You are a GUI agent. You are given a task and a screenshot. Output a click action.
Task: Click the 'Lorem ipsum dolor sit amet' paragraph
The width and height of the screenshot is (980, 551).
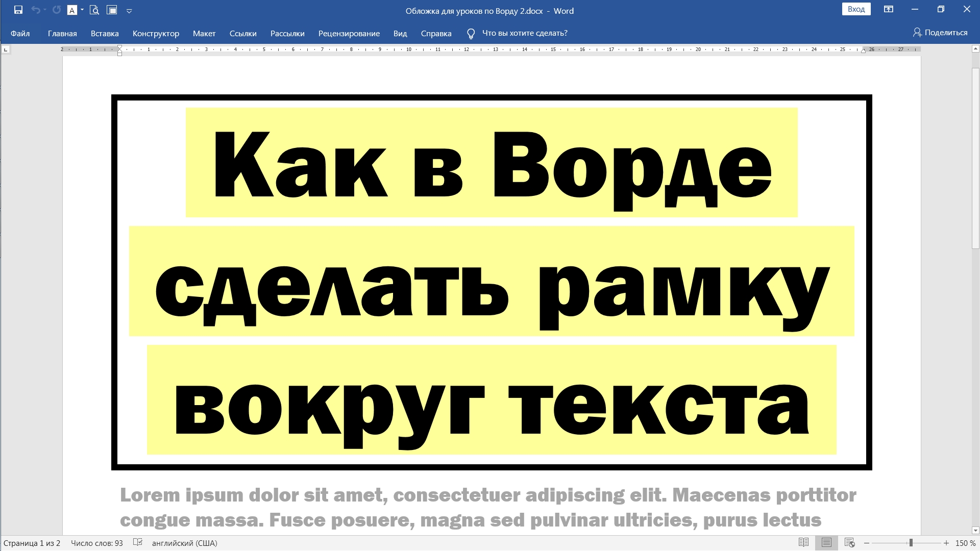(x=488, y=507)
